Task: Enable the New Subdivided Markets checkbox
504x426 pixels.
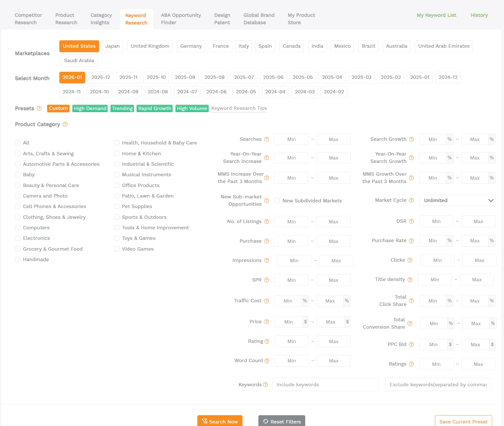Action: coord(277,200)
